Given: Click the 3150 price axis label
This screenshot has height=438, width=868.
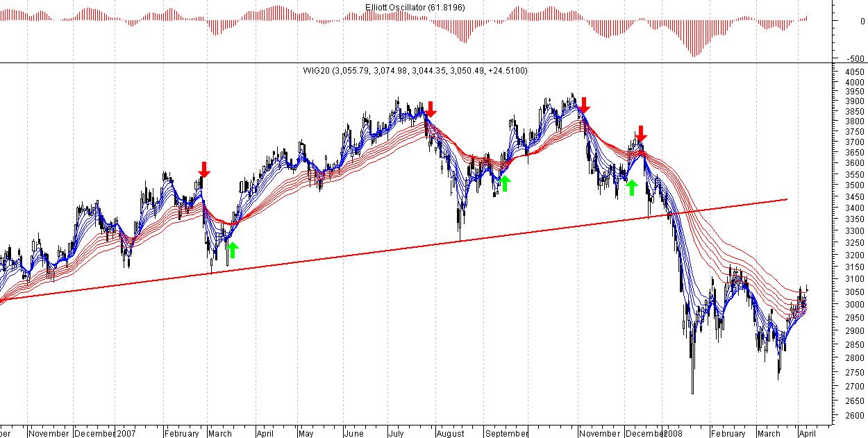Looking at the screenshot, I should (855, 267).
